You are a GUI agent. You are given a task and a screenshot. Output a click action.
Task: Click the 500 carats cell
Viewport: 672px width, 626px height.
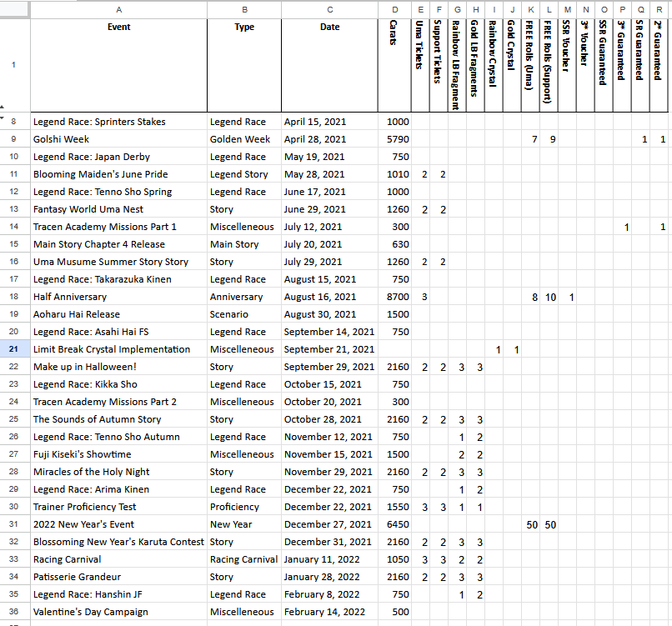pyautogui.click(x=394, y=612)
